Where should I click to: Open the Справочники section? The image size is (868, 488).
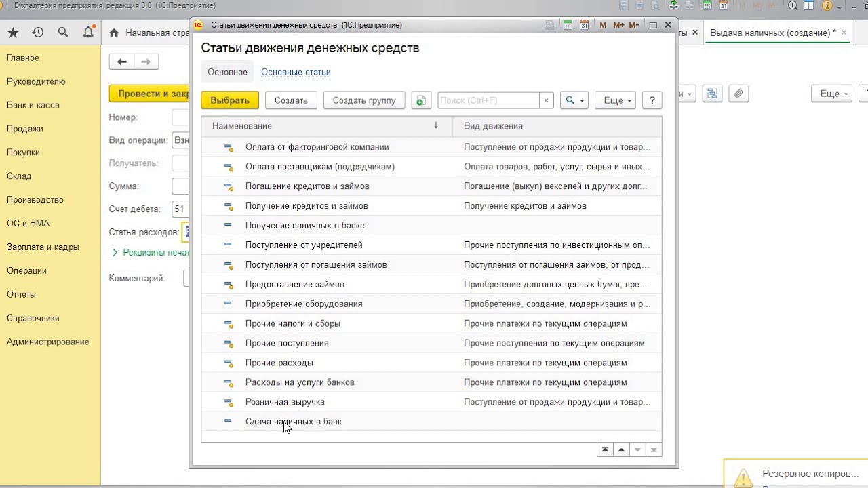tap(33, 318)
